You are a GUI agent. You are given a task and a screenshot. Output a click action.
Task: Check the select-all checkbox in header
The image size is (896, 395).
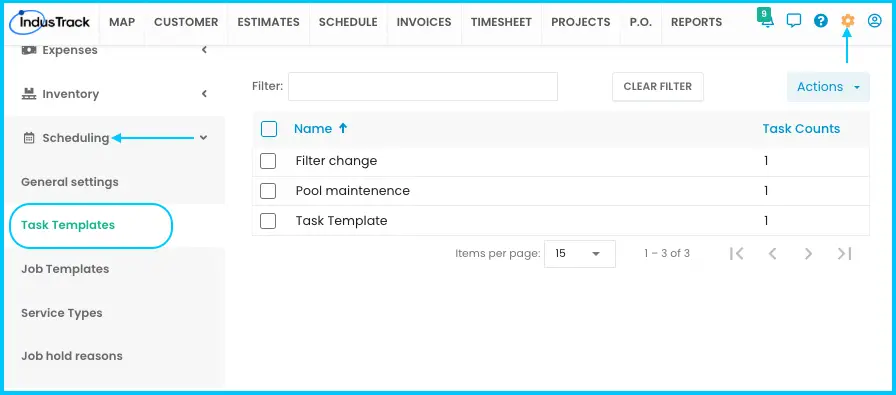click(x=269, y=129)
